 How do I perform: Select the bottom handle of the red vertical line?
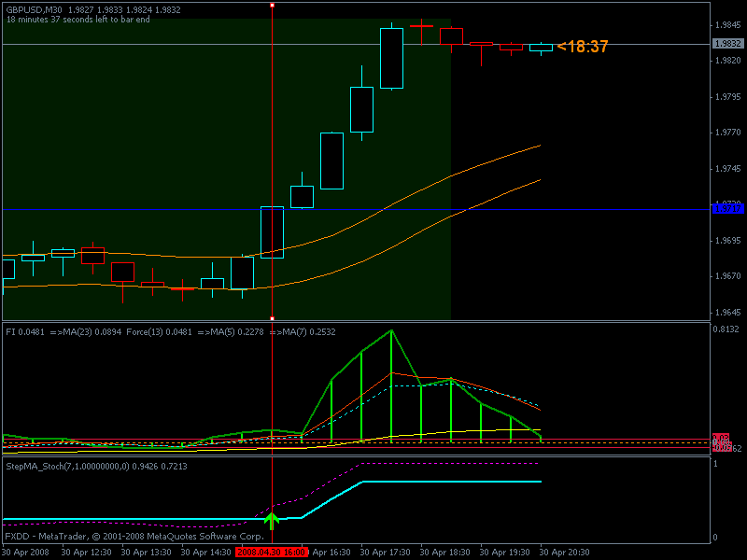pos(272,318)
